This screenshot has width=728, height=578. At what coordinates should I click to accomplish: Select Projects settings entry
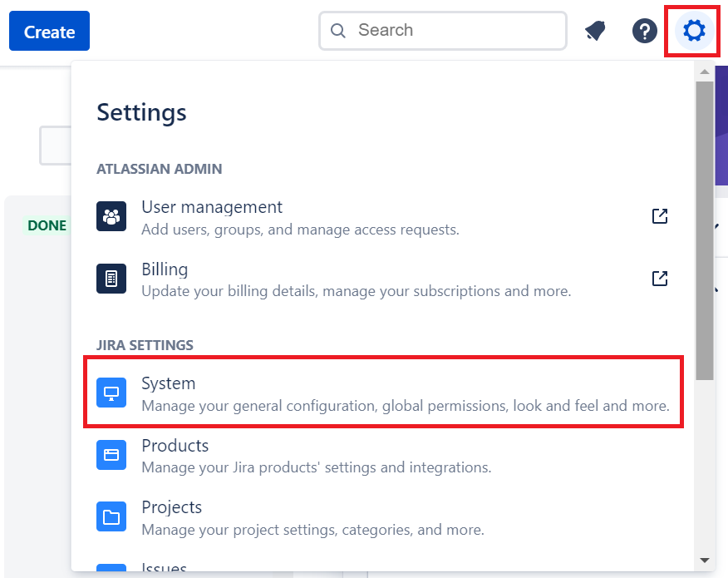pos(171,507)
